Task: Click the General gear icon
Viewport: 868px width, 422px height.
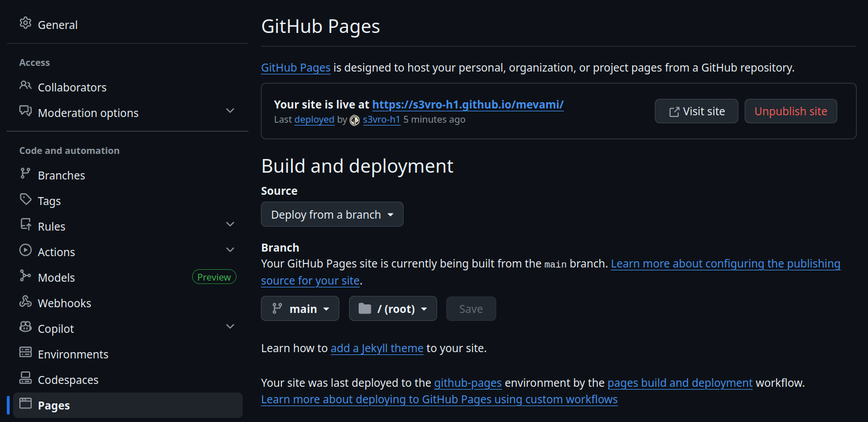Action: tap(25, 23)
